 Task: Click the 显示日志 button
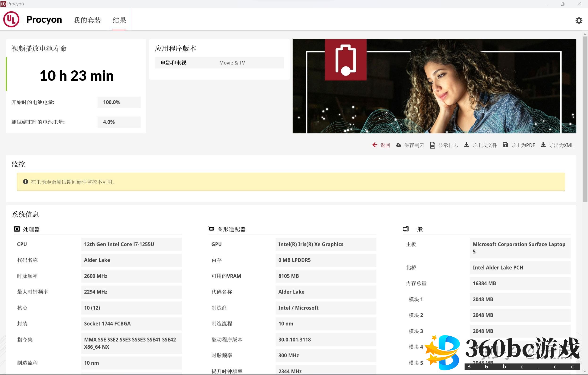448,145
